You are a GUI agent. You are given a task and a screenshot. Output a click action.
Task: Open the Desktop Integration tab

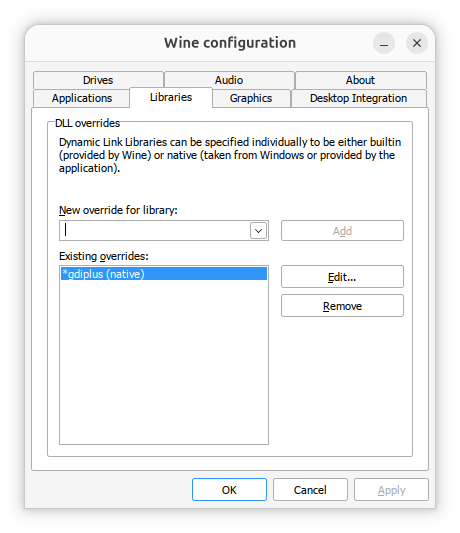click(x=358, y=98)
